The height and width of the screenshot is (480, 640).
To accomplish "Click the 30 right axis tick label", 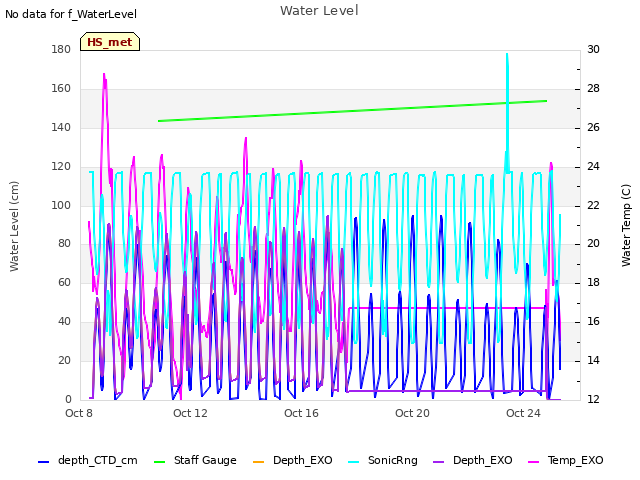I will 593,49.
